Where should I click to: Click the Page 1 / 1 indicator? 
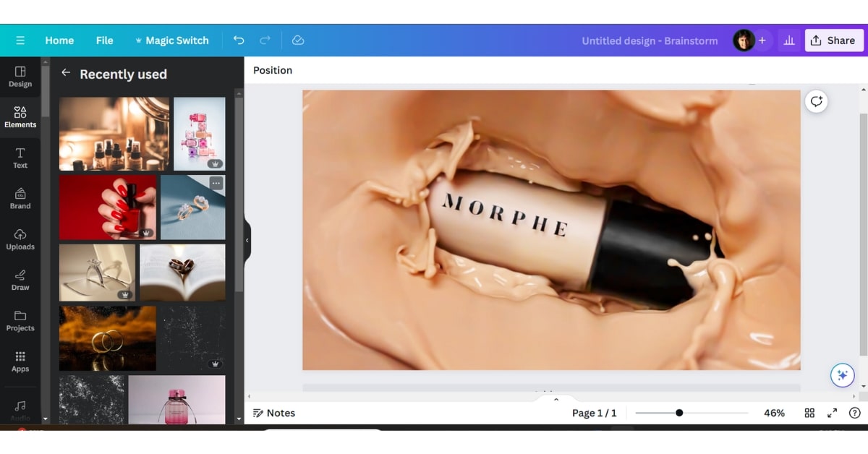click(x=595, y=413)
